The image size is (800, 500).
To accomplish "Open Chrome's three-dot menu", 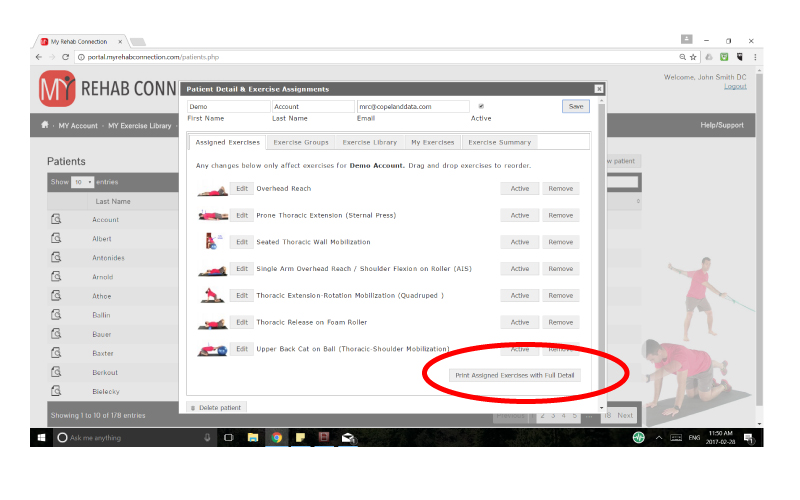I will point(755,57).
